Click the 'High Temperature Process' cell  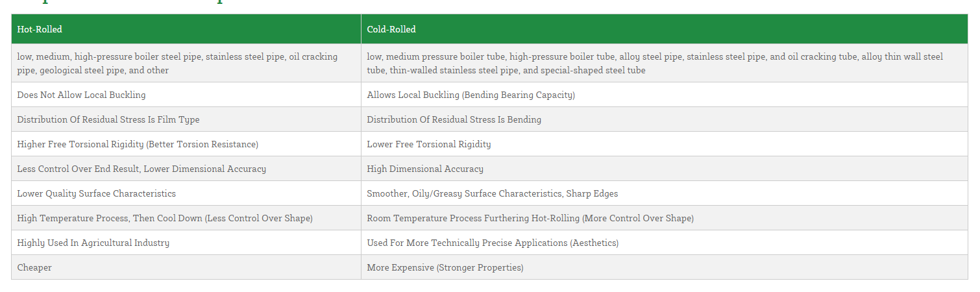point(165,218)
